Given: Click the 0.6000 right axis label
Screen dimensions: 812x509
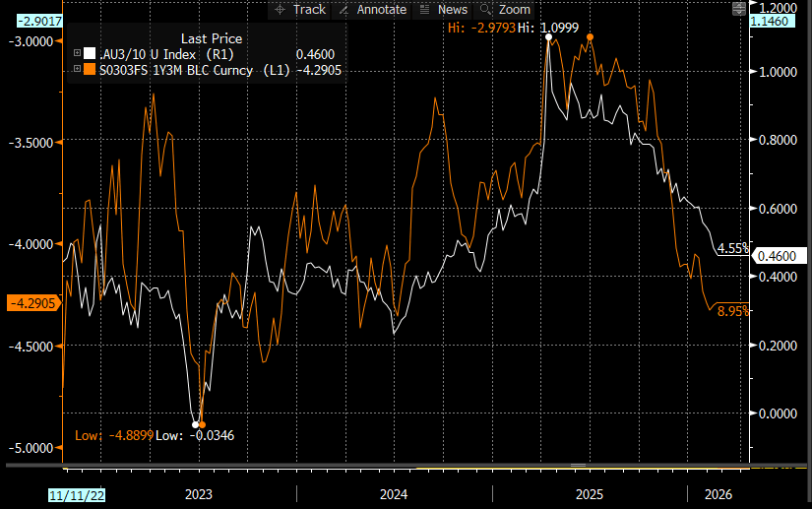Looking at the screenshot, I should tap(778, 209).
